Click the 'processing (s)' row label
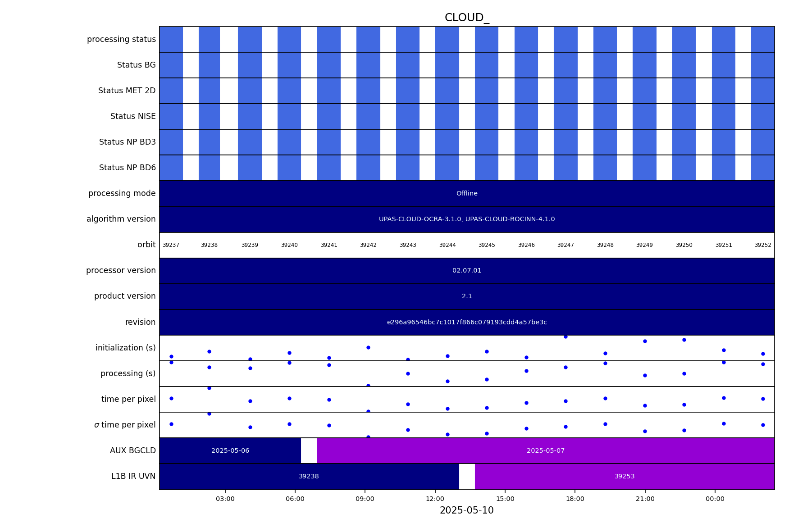Image resolution: width=798 pixels, height=532 pixels. tap(128, 373)
